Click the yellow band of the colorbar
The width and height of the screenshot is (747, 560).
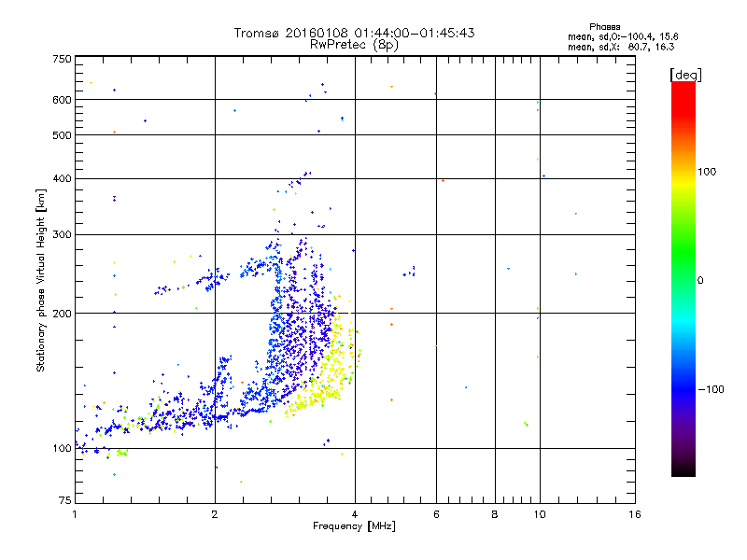pos(684,183)
